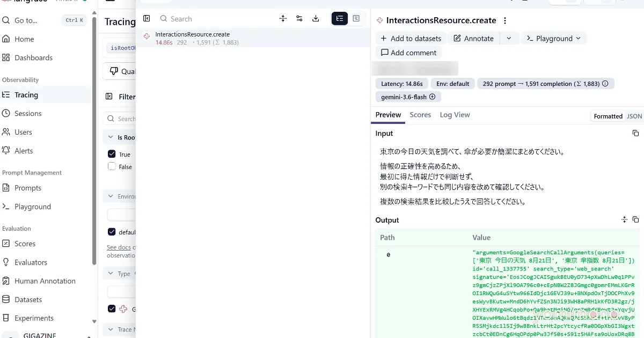
Task: Click the Playground terminal icon in sidebar
Action: (6, 207)
